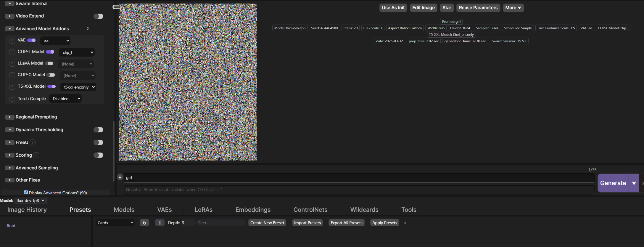Screen dimensions: 644x247
Task: Enable the Scoring switch
Action: coord(99,155)
